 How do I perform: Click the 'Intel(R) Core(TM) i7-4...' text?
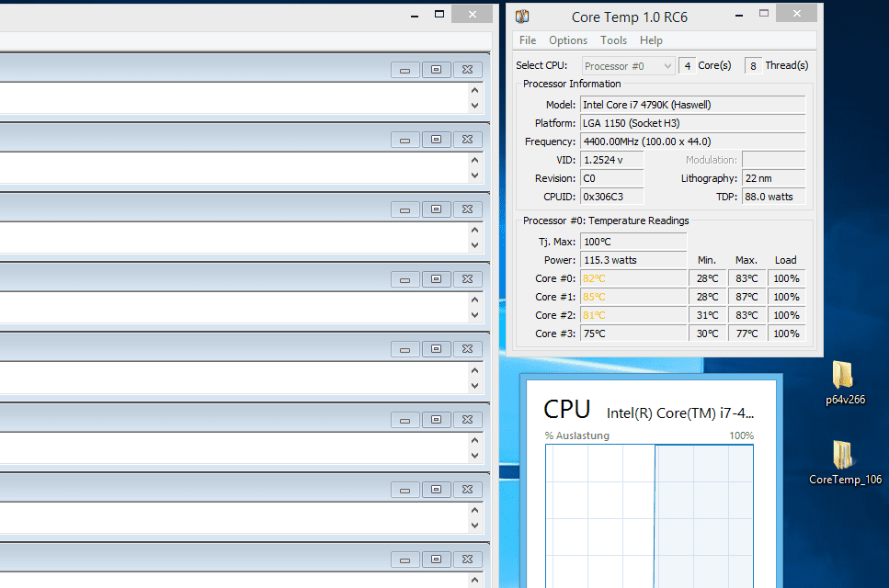click(679, 413)
